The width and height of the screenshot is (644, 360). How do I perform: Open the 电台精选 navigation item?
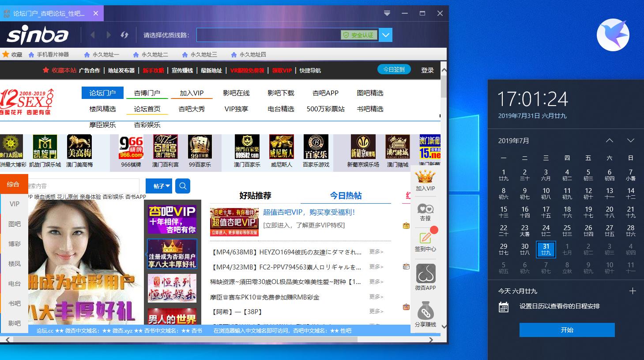pos(281,109)
